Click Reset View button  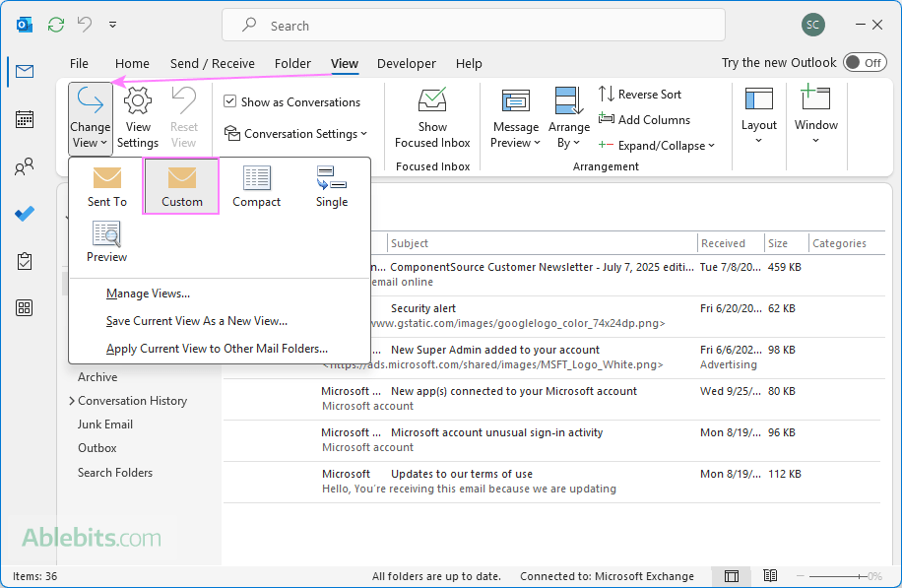pyautogui.click(x=183, y=118)
